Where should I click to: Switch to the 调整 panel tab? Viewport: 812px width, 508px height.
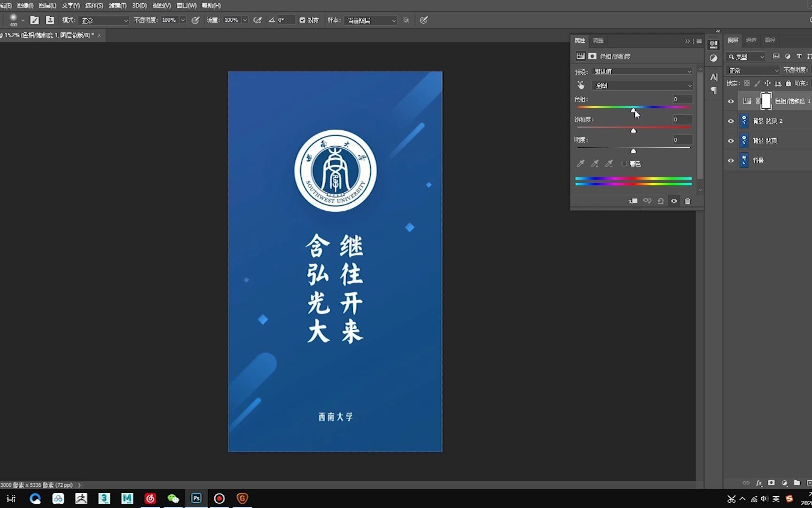[x=598, y=40]
